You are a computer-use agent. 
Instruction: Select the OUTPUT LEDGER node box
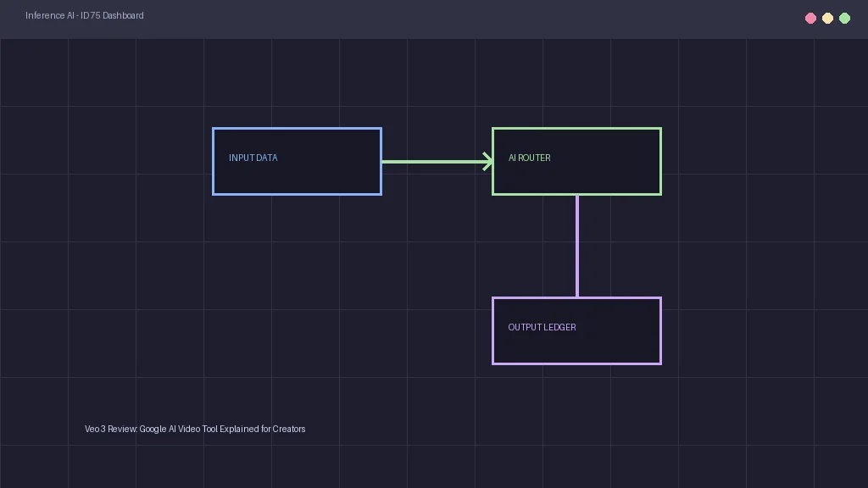(576, 331)
